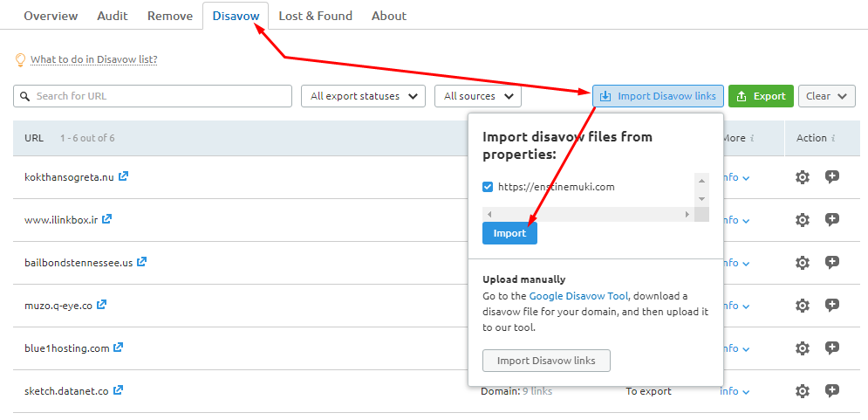Click top Import Disavow links button
This screenshot has width=868, height=420.
click(x=658, y=96)
